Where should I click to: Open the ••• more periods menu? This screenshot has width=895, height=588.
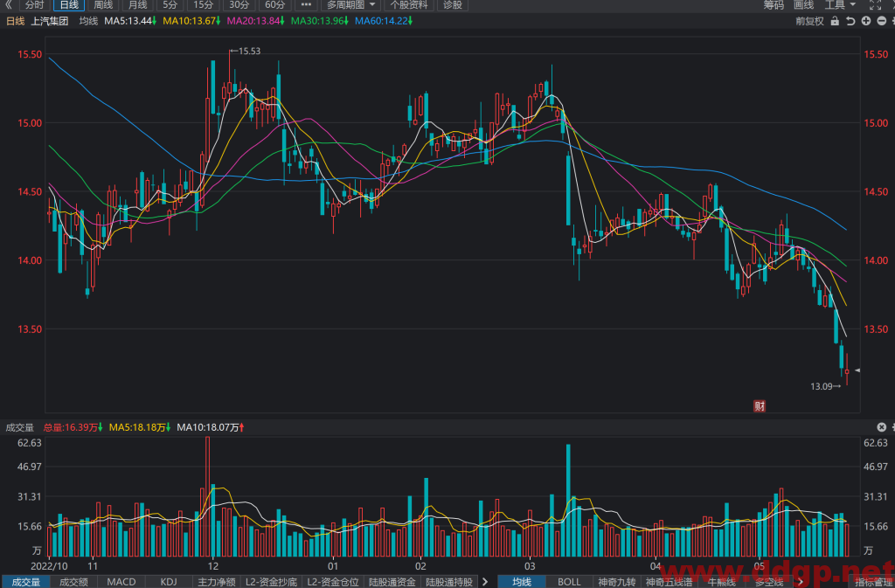pos(305,5)
